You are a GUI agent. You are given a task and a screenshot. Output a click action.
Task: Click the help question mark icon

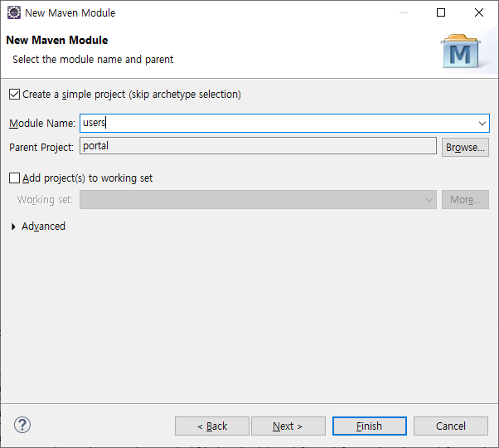coord(22,425)
